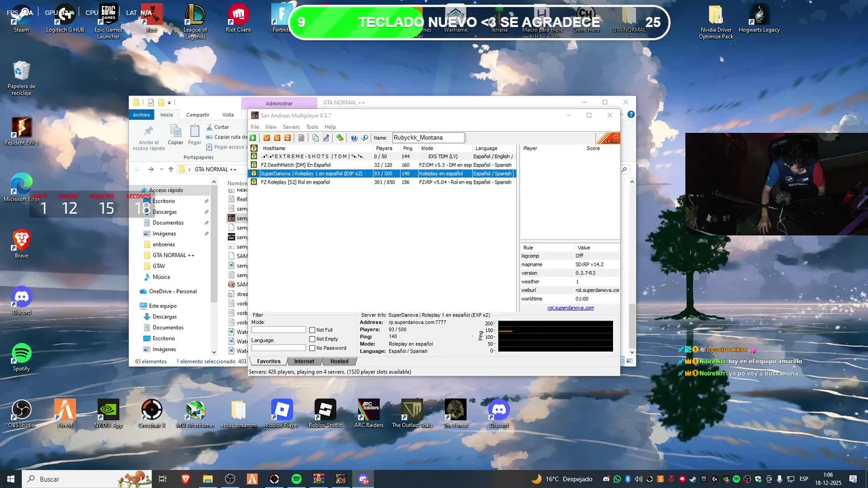Switch to the Hosted server tab
868x488 pixels.
[x=339, y=361]
